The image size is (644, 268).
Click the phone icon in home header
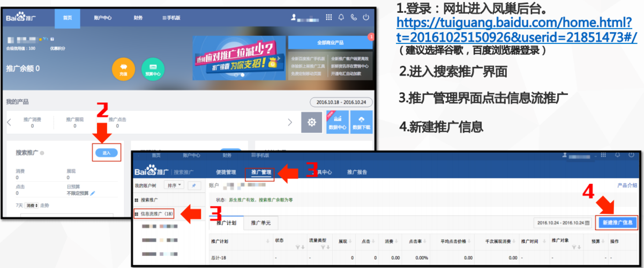click(354, 17)
